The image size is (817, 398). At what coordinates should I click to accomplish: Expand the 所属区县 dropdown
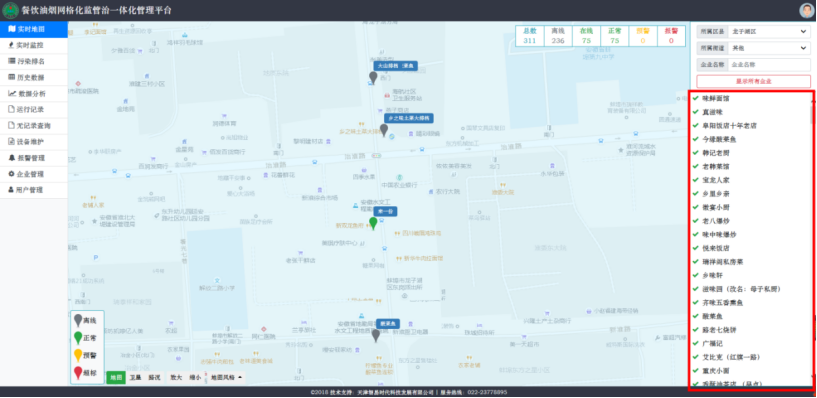point(769,32)
